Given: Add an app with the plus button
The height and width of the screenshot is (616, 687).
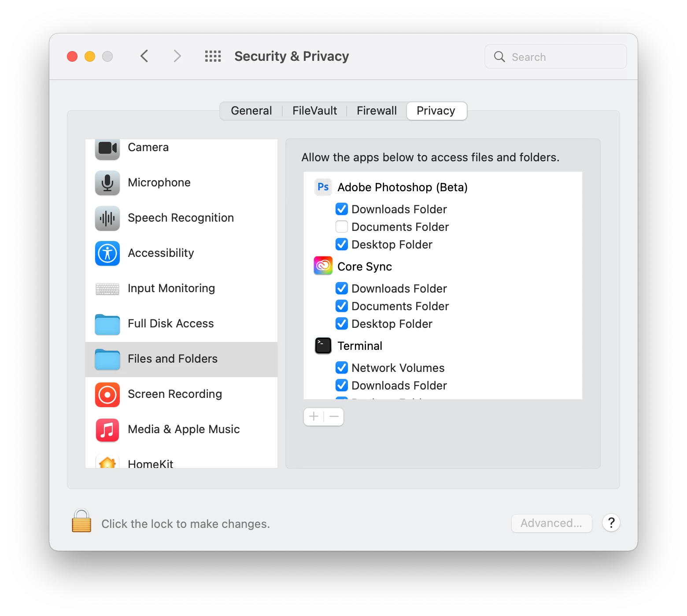Looking at the screenshot, I should (x=314, y=416).
